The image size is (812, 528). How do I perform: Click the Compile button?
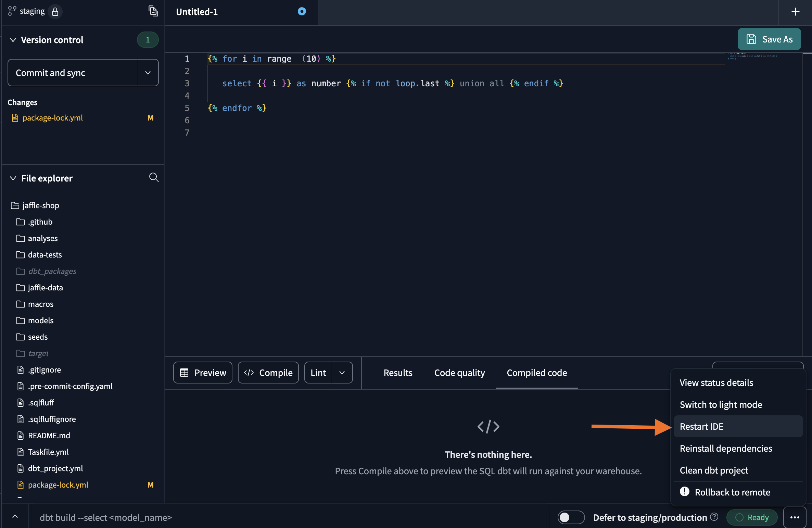pyautogui.click(x=268, y=373)
